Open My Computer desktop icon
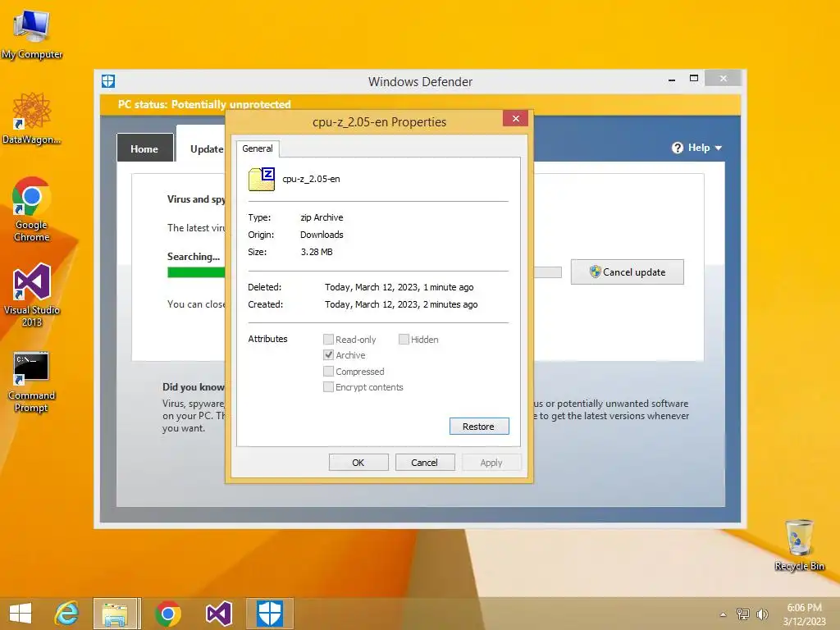Image resolution: width=840 pixels, height=630 pixels. coord(32,34)
